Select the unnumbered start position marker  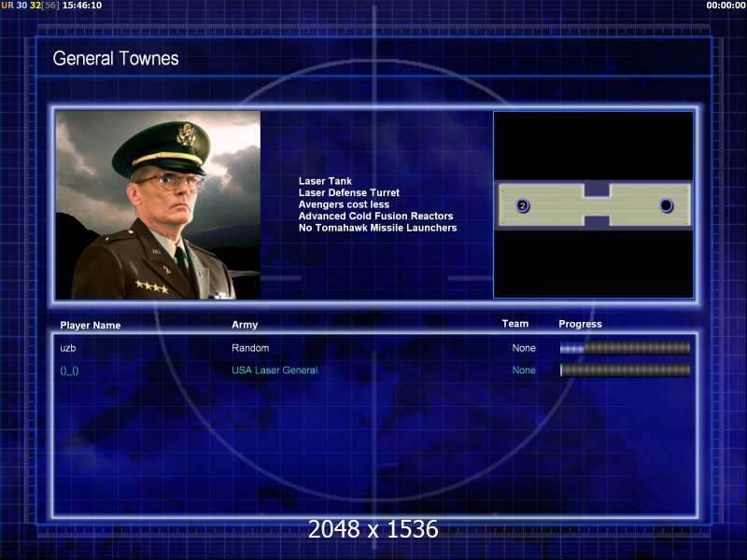pyautogui.click(x=666, y=205)
